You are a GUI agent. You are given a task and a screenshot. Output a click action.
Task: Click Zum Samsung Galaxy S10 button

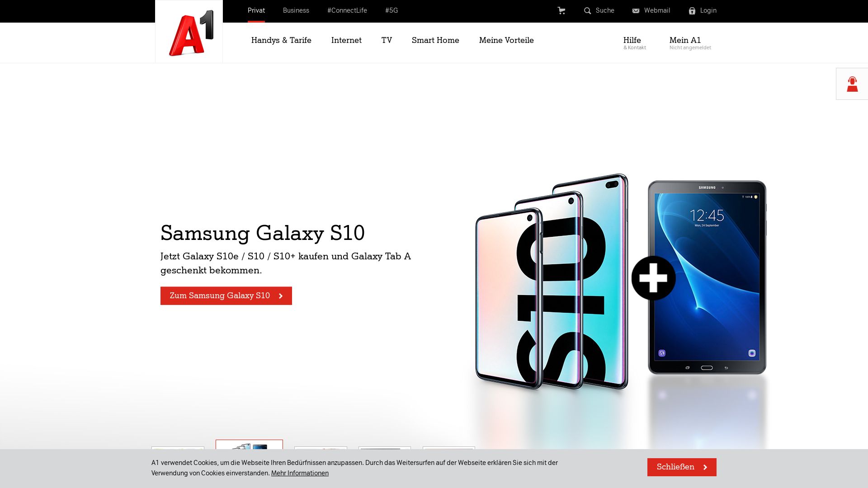click(226, 296)
